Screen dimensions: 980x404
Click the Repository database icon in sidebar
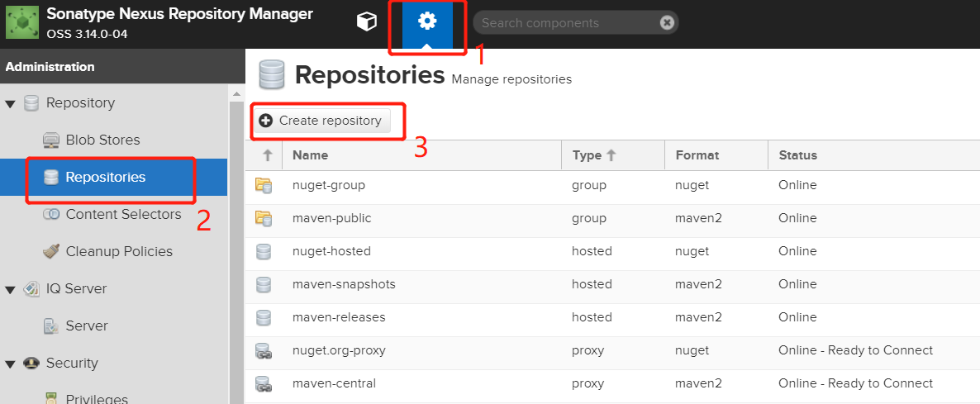point(31,103)
